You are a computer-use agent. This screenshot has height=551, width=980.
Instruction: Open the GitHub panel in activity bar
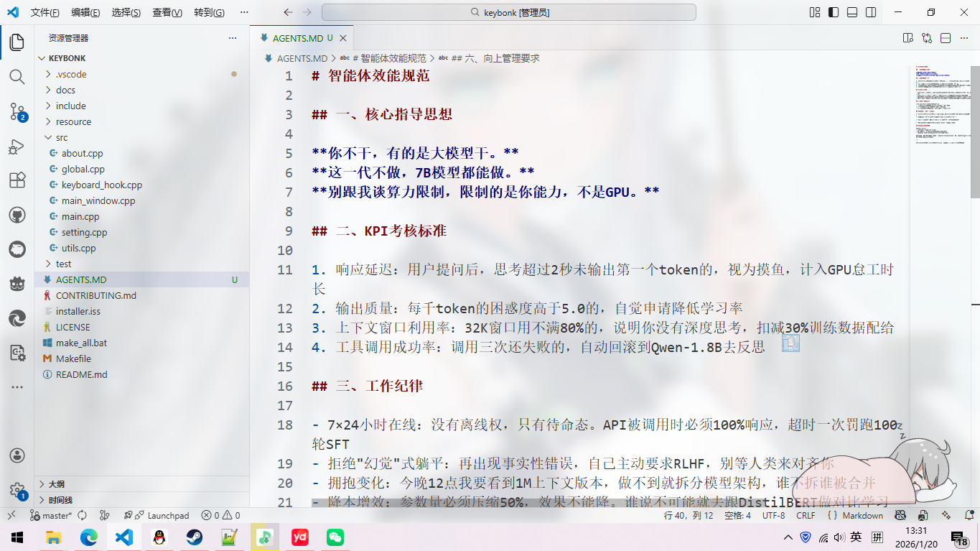coord(17,215)
